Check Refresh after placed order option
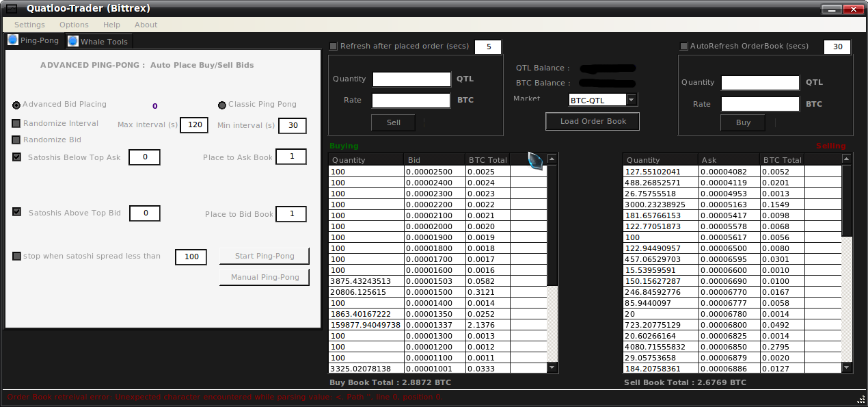 [334, 47]
